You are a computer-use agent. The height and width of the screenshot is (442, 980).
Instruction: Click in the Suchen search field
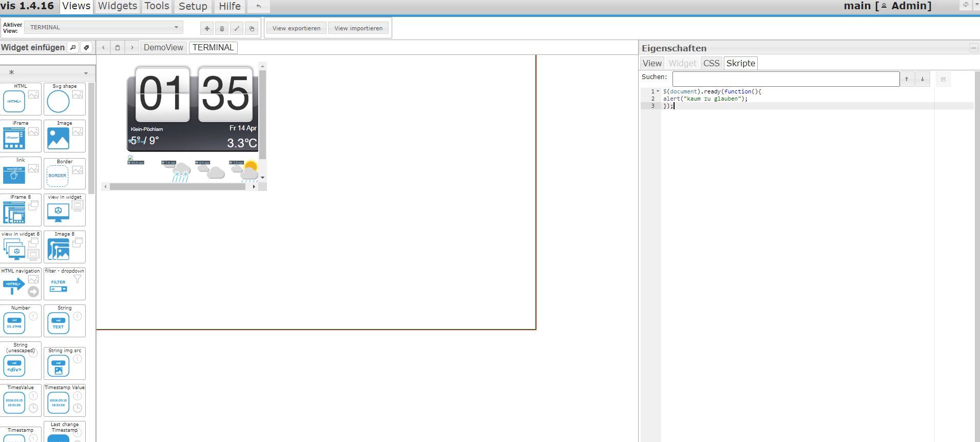click(786, 79)
